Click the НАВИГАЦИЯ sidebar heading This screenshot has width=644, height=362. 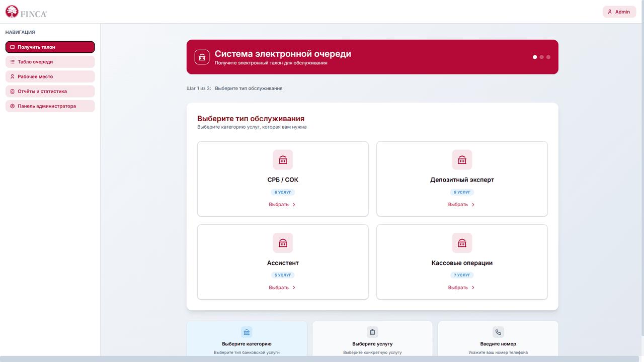tap(20, 32)
